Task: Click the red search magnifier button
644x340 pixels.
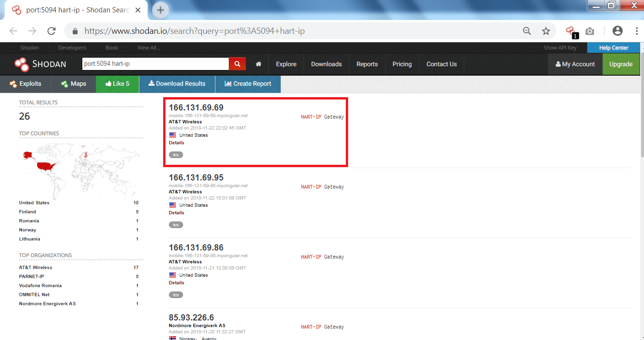Action: (237, 64)
